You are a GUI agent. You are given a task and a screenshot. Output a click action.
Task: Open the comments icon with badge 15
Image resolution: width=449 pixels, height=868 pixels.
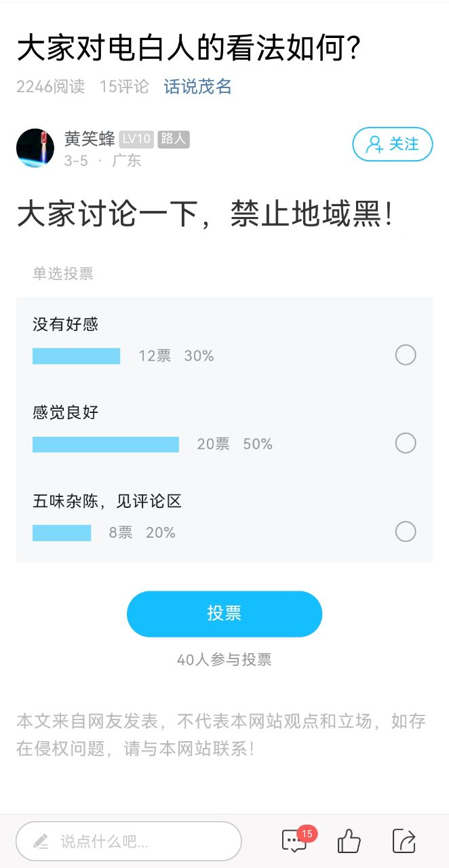click(294, 841)
